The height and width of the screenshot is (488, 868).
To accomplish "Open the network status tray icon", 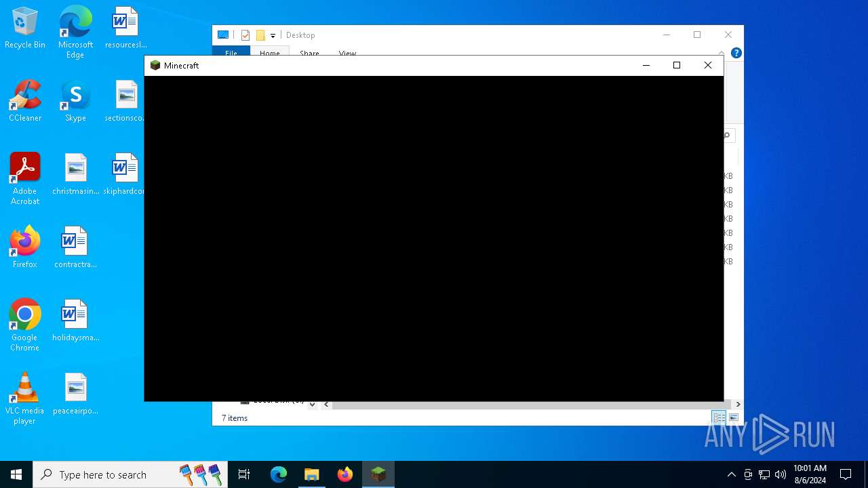I will pyautogui.click(x=764, y=474).
